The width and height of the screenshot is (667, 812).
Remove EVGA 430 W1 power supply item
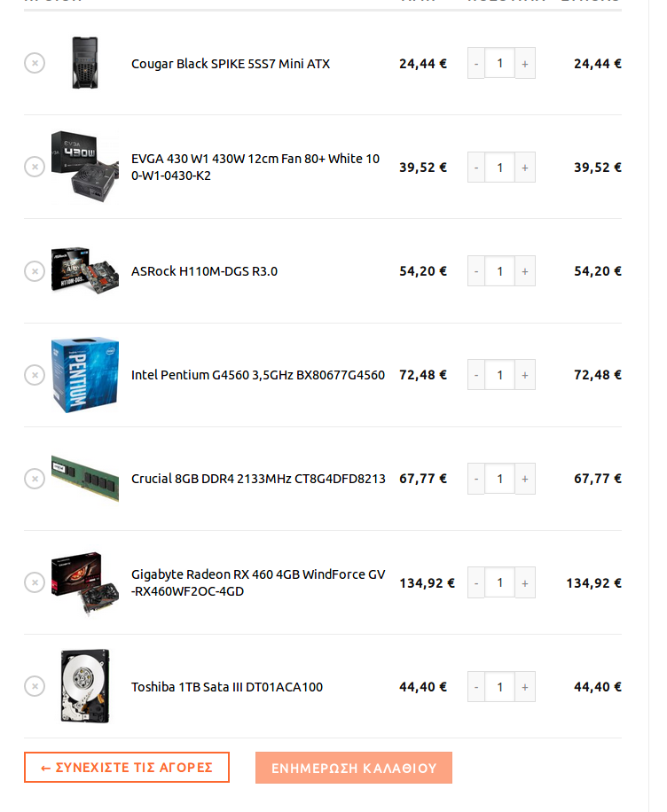tap(35, 167)
